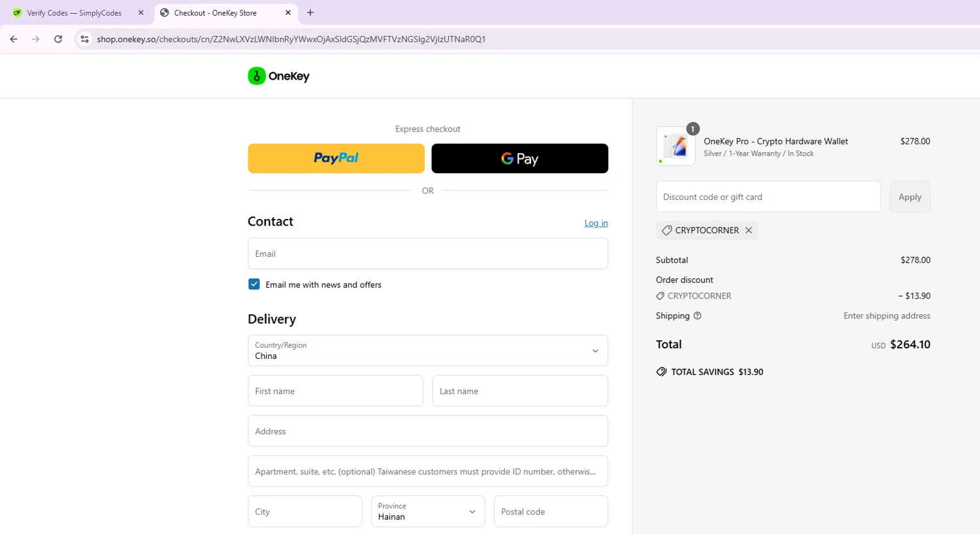Focus the Address field

[x=428, y=431]
